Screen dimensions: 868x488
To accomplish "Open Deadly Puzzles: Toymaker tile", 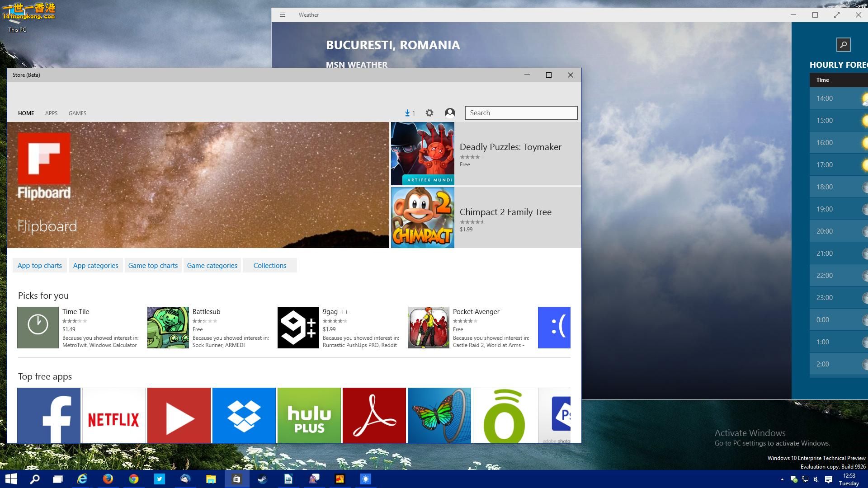I will [x=486, y=154].
